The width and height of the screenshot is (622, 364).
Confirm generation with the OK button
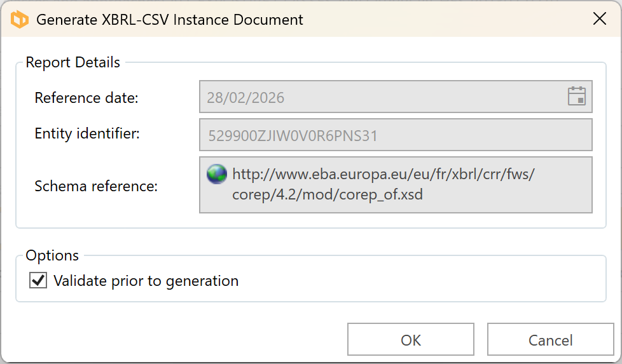pos(411,339)
